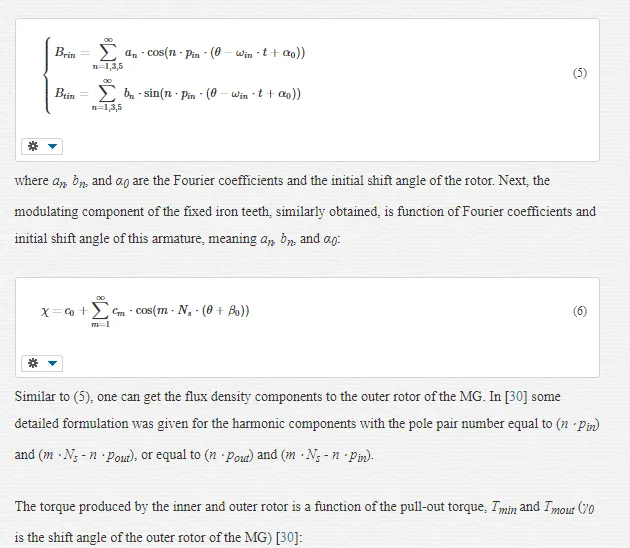Click the T_mout symbol in torque sentence
Viewport: 630px width, 548px height.
click(x=559, y=507)
